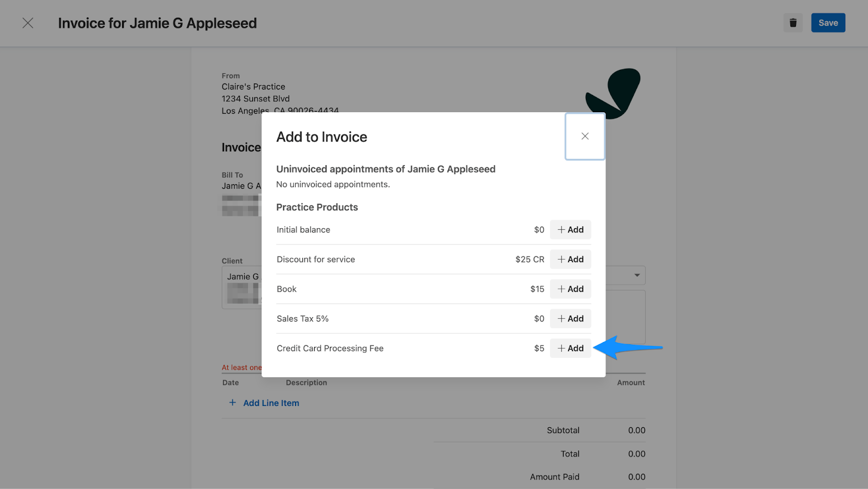Click the Description column header
The height and width of the screenshot is (489, 868).
[307, 383]
